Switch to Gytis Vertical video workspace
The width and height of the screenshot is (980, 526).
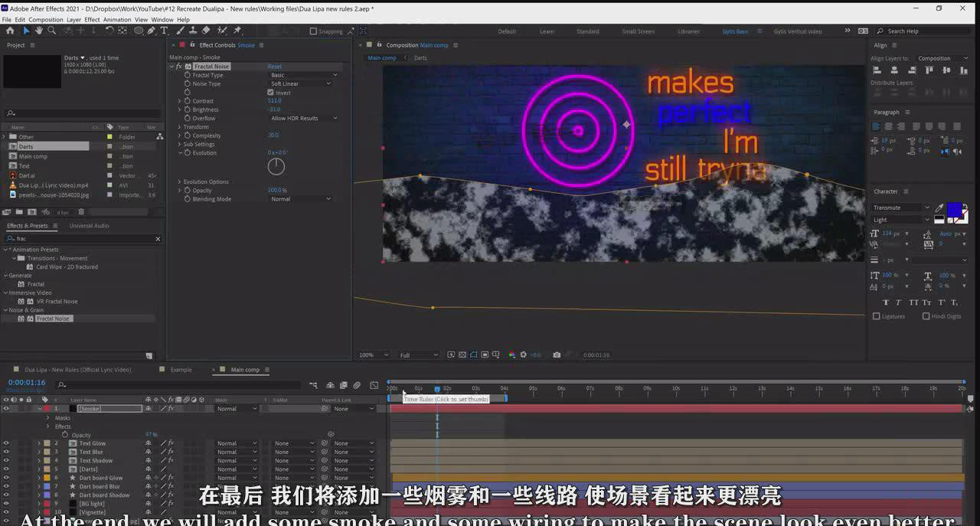(798, 31)
